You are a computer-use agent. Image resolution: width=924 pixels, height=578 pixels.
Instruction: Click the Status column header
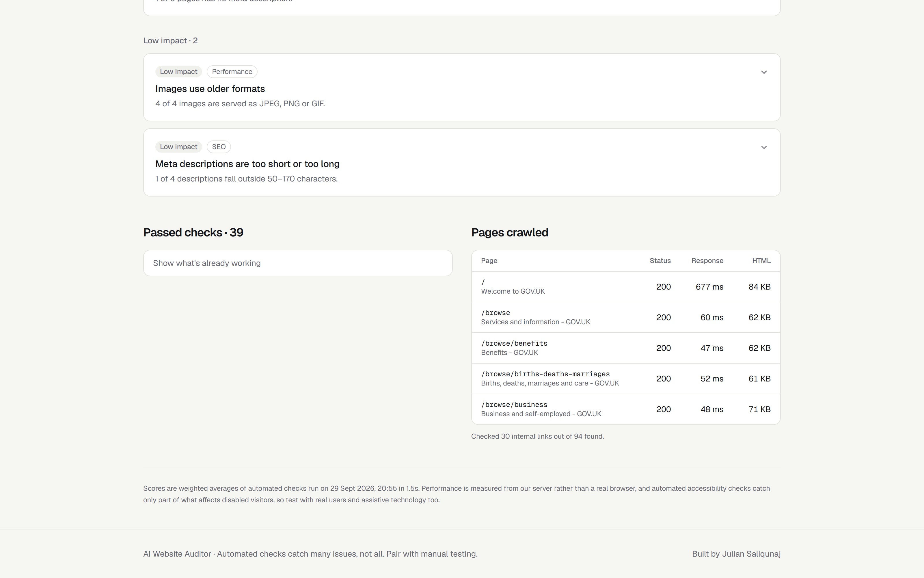point(660,261)
